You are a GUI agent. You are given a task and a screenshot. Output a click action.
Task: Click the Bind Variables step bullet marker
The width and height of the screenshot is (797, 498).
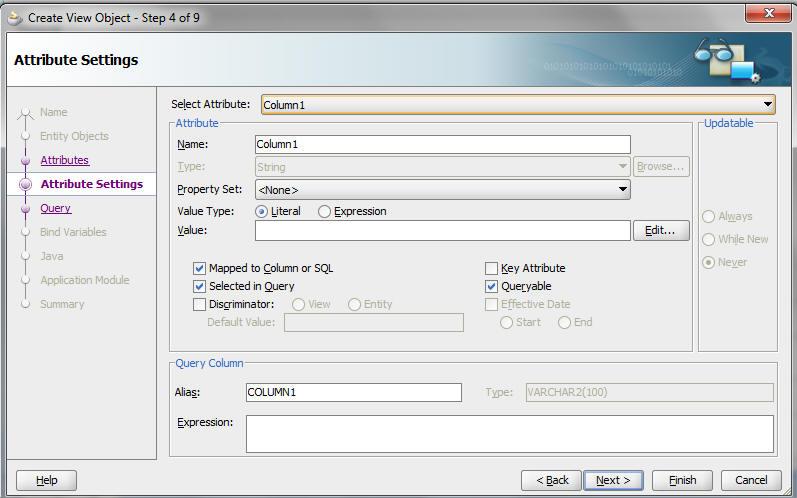25,232
